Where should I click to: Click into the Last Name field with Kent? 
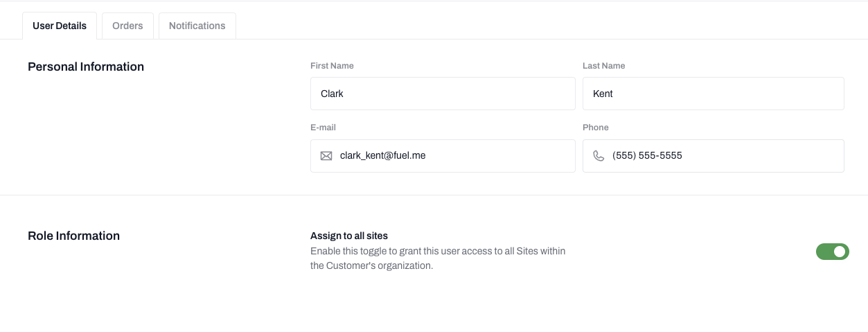pos(713,94)
